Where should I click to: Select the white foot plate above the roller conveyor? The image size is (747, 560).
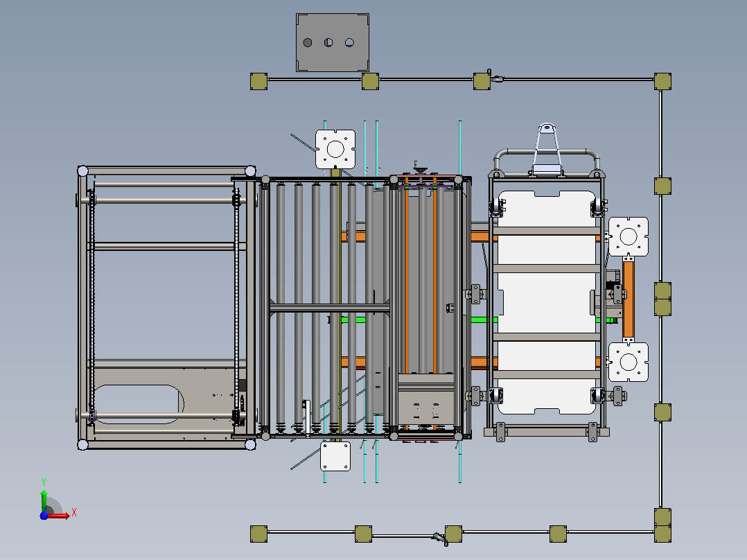[x=335, y=149]
